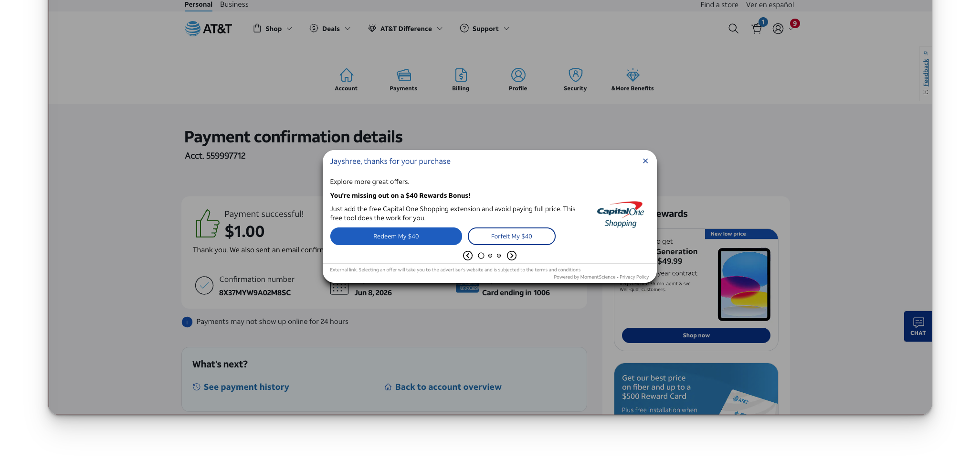Click Find a store

719,5
